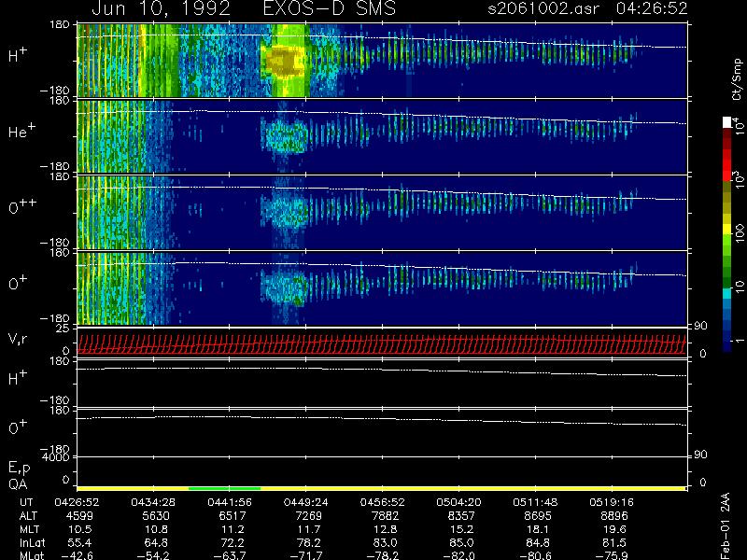
Task: Click the '25' axis label of V,r panel
Action: [x=63, y=329]
